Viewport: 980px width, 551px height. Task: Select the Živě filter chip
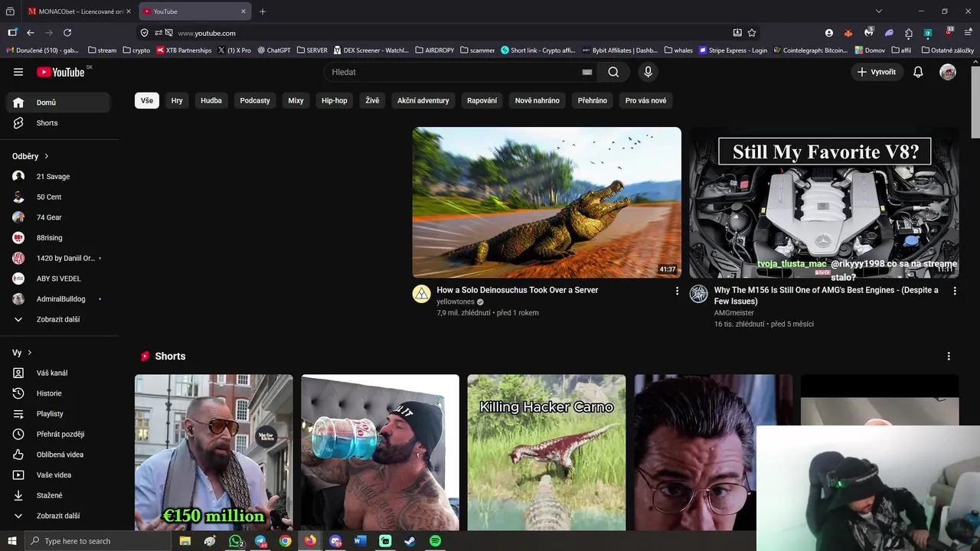372,100
